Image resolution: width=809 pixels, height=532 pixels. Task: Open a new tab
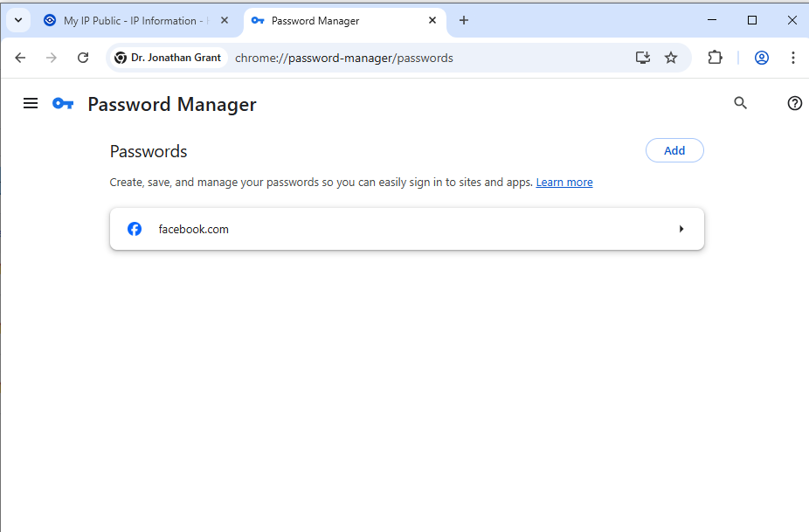point(464,21)
